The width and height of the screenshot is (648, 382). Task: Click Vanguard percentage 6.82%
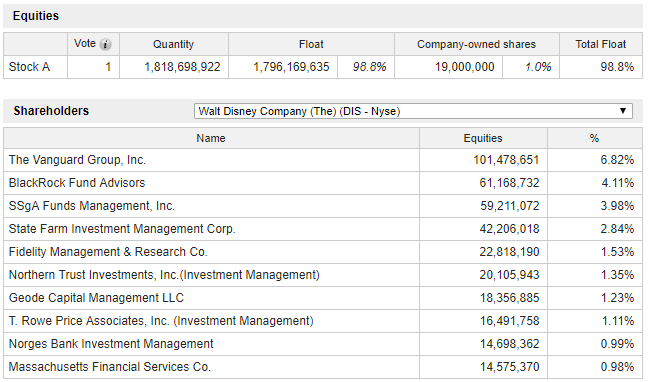pos(617,160)
